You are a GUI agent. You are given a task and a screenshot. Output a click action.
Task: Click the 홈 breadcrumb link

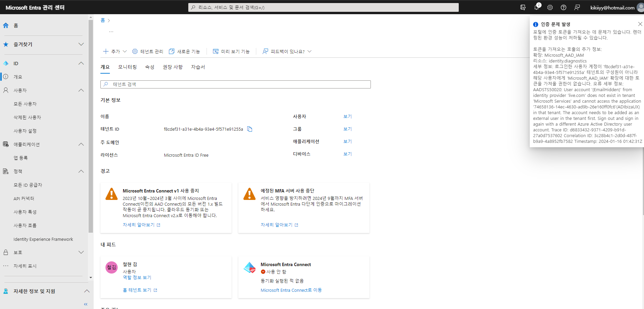click(103, 20)
